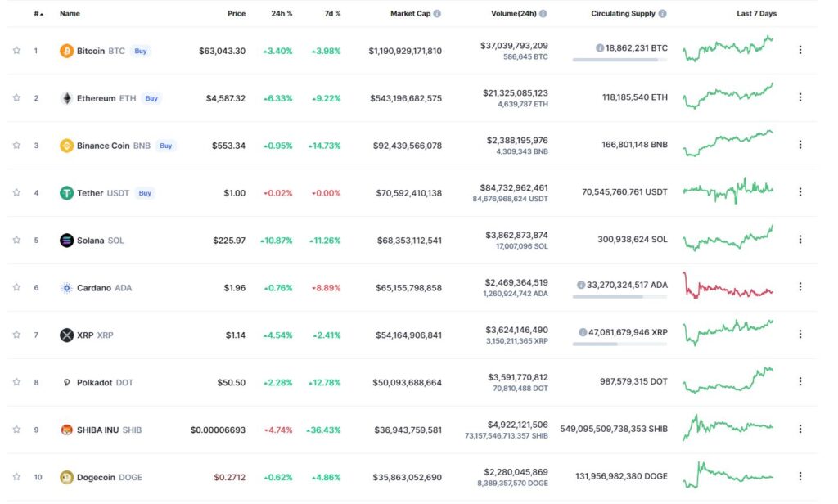
Task: Toggle the watchlist star for Dogecoin
Action: tap(16, 476)
